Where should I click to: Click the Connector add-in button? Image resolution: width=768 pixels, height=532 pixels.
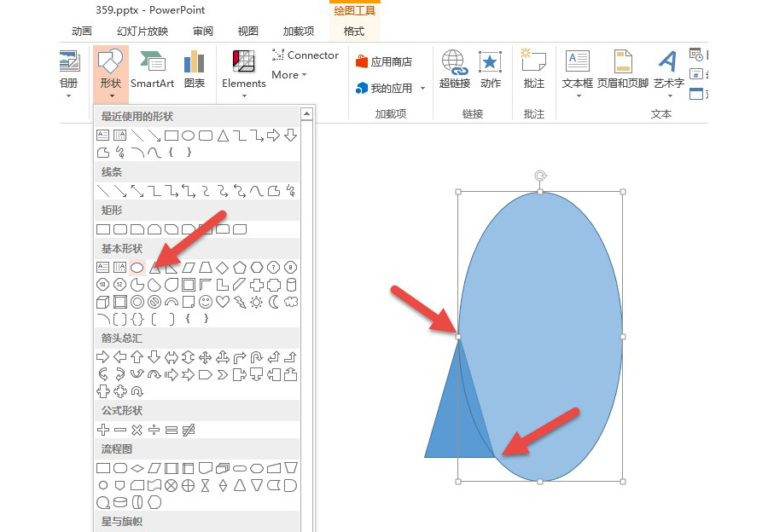pos(305,55)
